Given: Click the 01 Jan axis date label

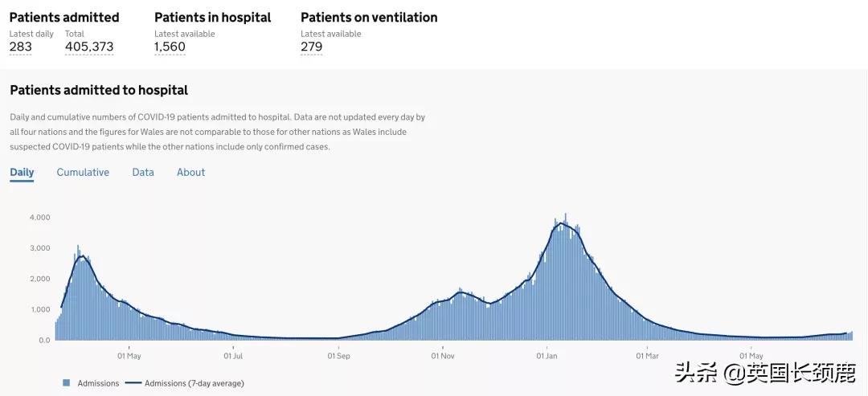Looking at the screenshot, I should tap(547, 355).
